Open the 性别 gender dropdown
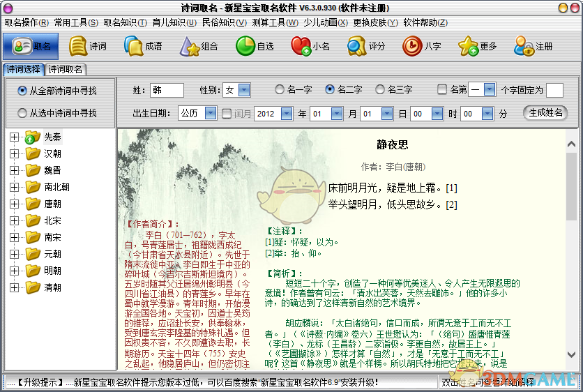This screenshot has height=392, width=583. pos(244,90)
